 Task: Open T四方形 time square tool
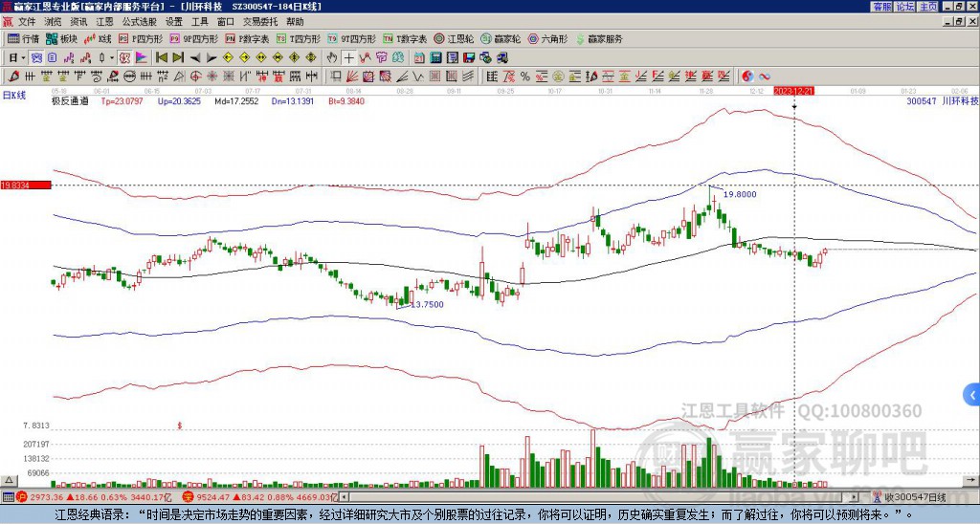click(299, 38)
